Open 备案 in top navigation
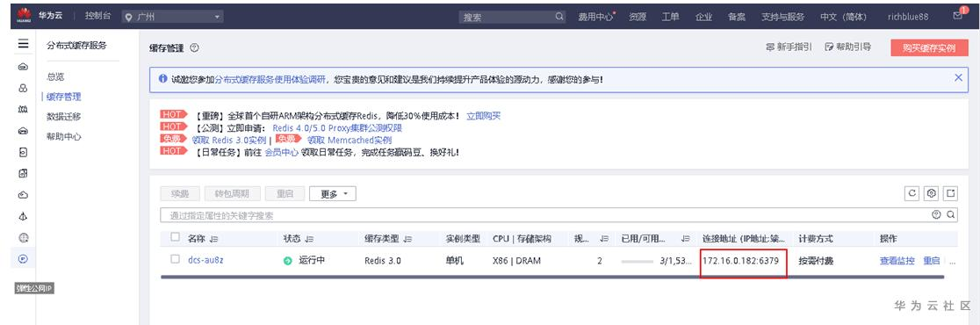 click(736, 17)
